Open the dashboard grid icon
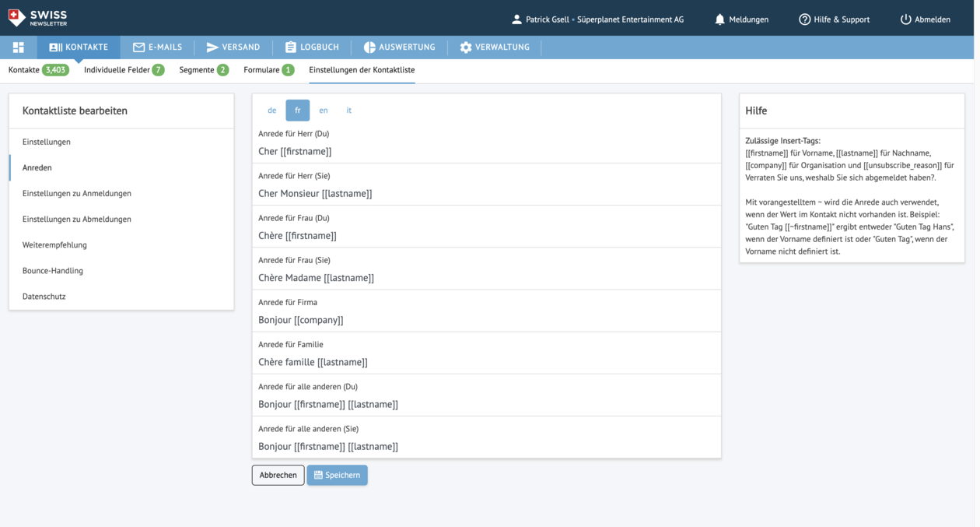 (19, 47)
